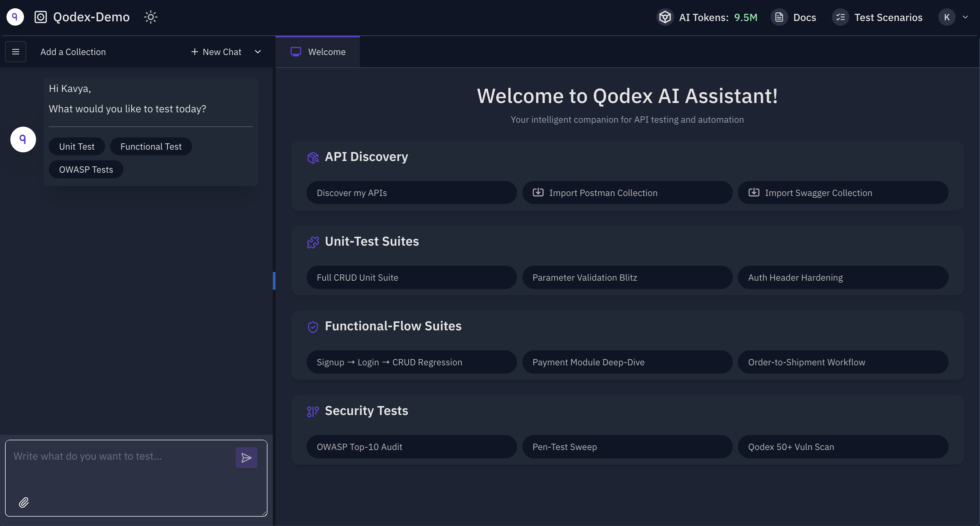Image resolution: width=980 pixels, height=526 pixels.
Task: Click the K user avatar
Action: click(947, 17)
